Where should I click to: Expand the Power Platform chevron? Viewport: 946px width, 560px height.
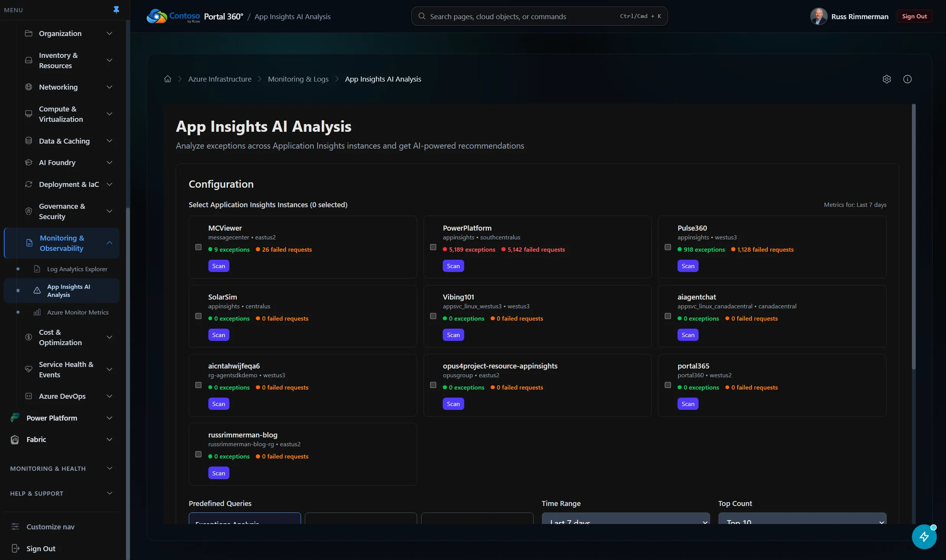pos(110,418)
